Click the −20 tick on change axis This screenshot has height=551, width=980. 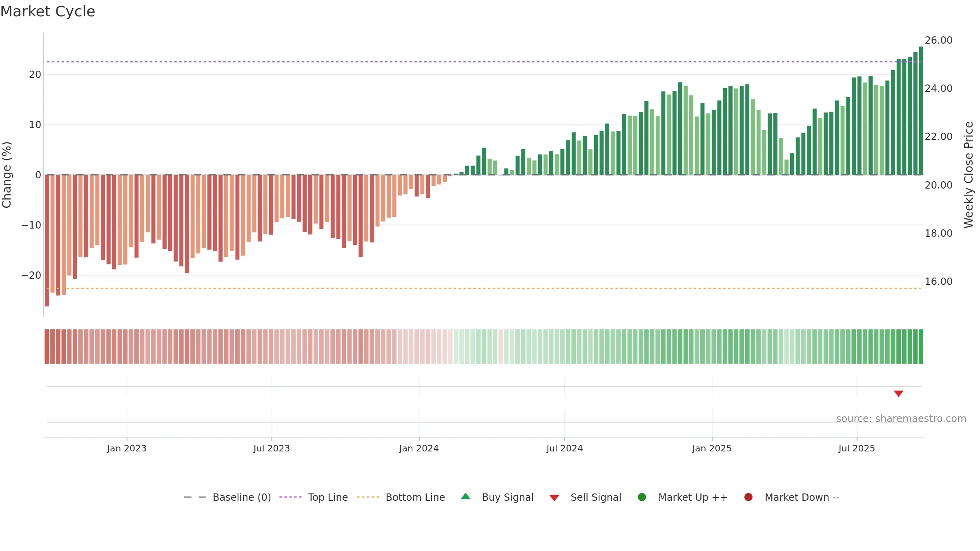(x=31, y=275)
